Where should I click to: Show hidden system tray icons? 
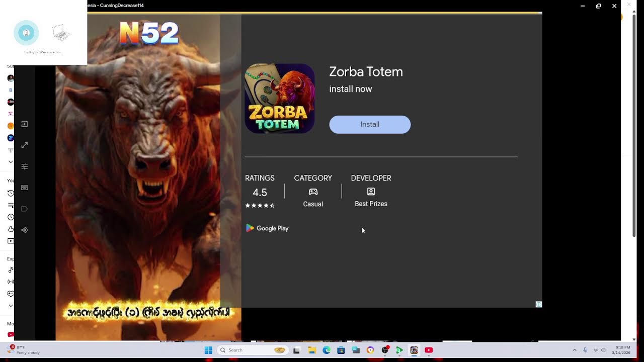pyautogui.click(x=575, y=350)
